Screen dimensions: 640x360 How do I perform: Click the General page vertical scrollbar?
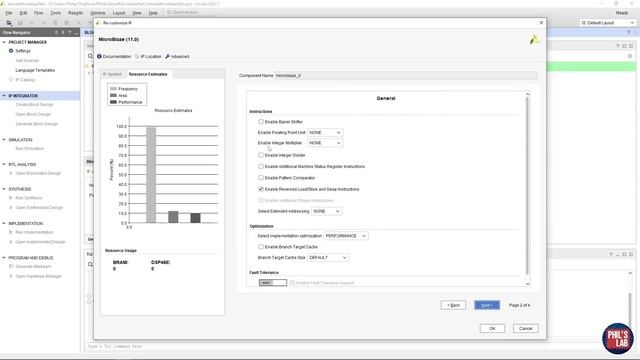point(527,188)
